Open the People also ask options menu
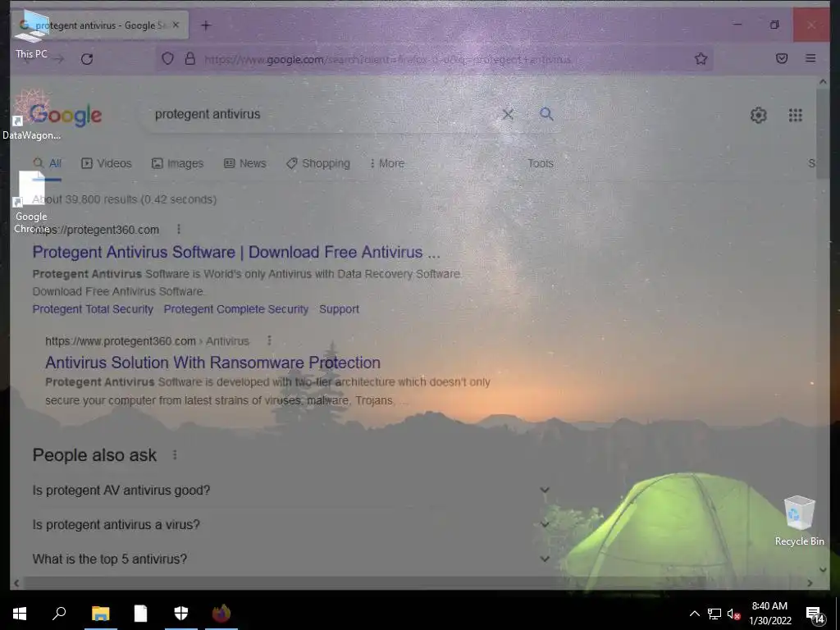840x630 pixels. pos(175,454)
